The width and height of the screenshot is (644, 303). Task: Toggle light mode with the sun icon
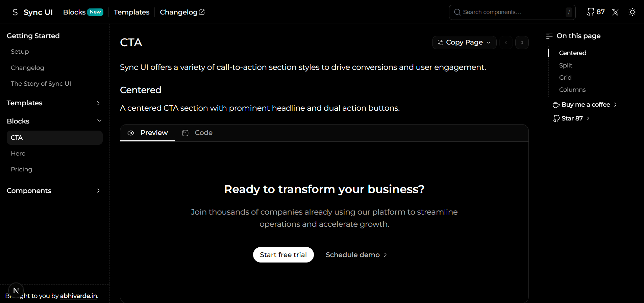pyautogui.click(x=632, y=12)
